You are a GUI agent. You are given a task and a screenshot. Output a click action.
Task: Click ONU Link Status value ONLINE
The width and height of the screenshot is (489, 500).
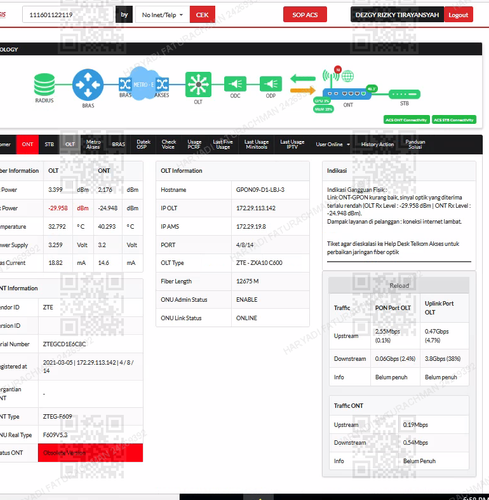coord(246,318)
